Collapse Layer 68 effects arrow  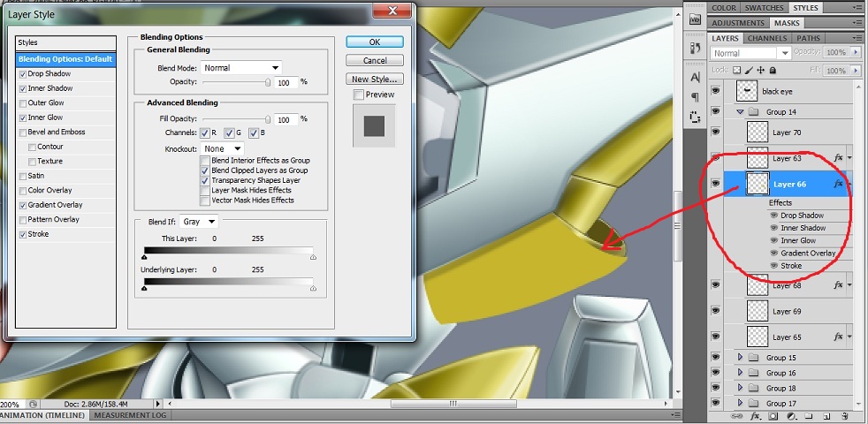[x=849, y=285]
